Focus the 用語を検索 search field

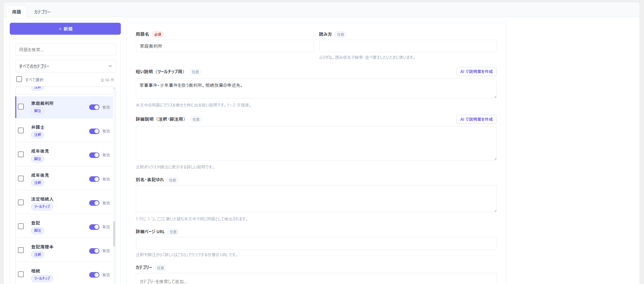[66, 50]
